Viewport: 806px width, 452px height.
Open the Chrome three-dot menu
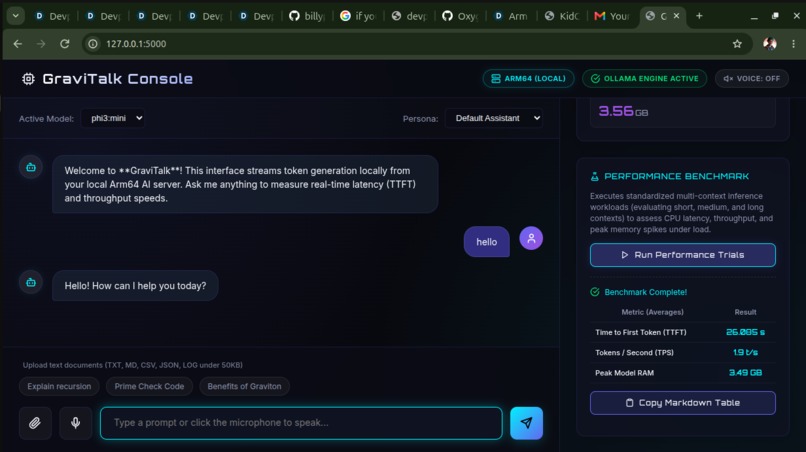tap(794, 44)
